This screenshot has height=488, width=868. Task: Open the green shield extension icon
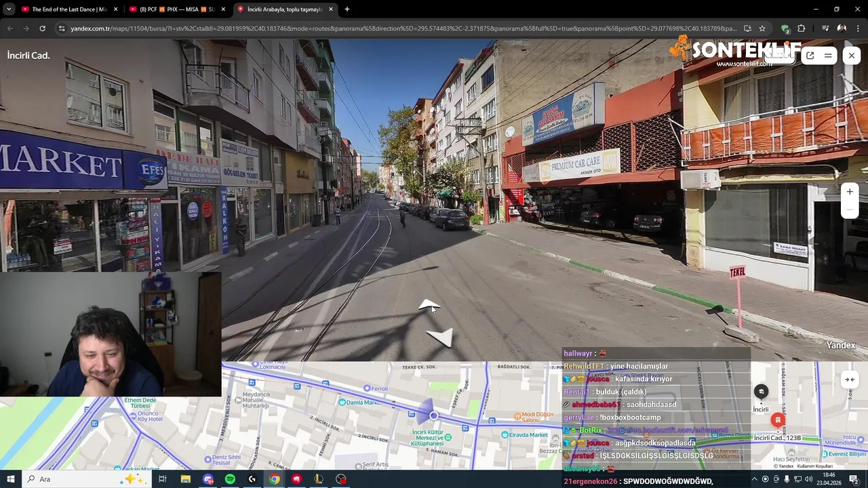pyautogui.click(x=785, y=28)
